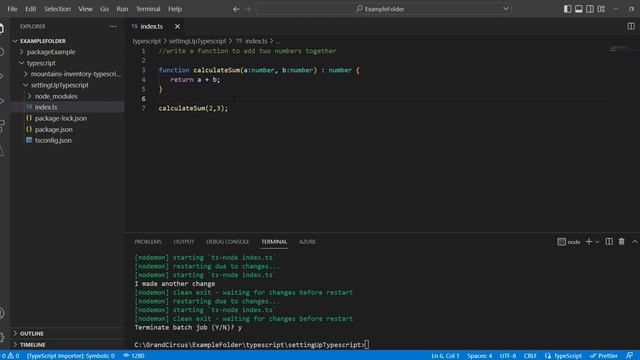
Task: Maximize panel size chevron
Action: pos(634,242)
